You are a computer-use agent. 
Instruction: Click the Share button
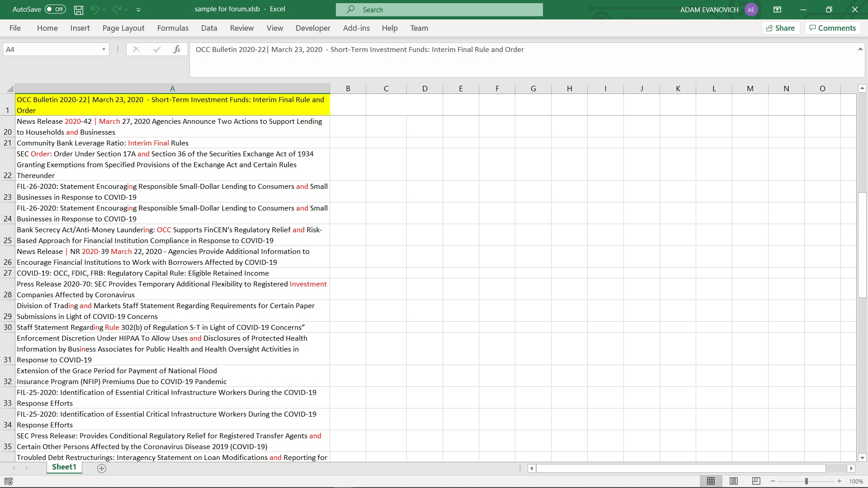(x=781, y=28)
